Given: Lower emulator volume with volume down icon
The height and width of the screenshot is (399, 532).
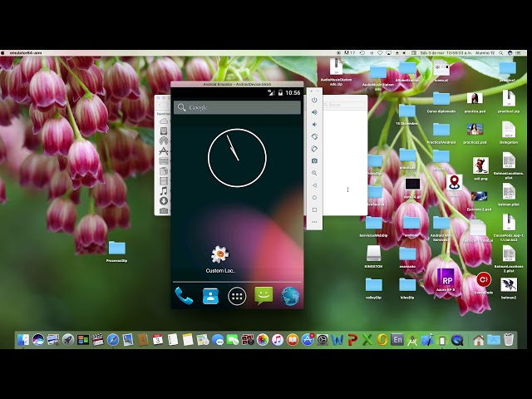Looking at the screenshot, I should [314, 125].
